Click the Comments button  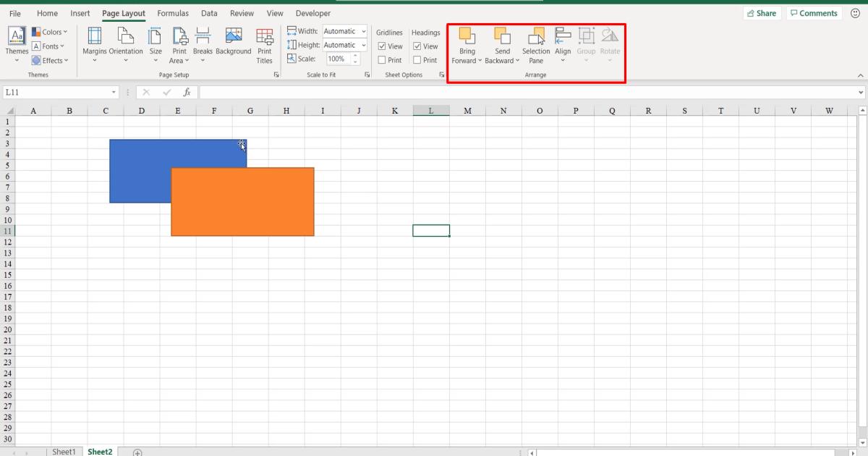814,12
